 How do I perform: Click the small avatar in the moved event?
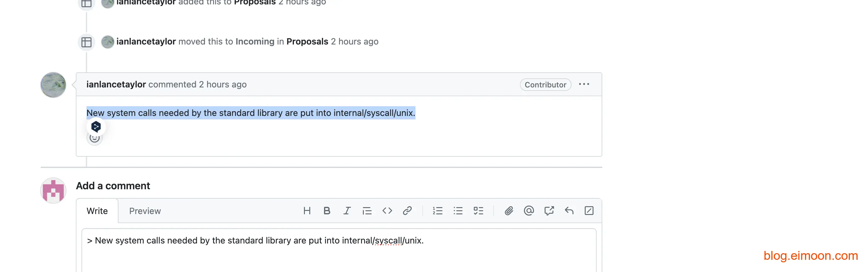click(x=107, y=42)
